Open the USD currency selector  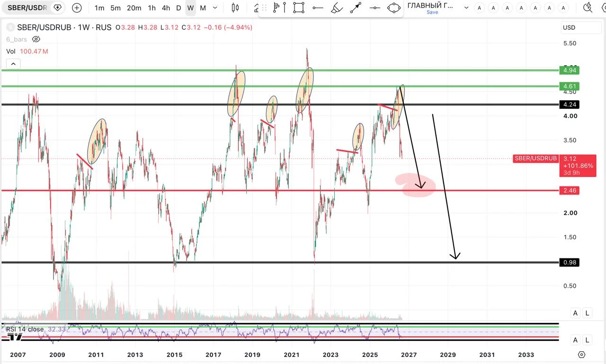coord(581,27)
